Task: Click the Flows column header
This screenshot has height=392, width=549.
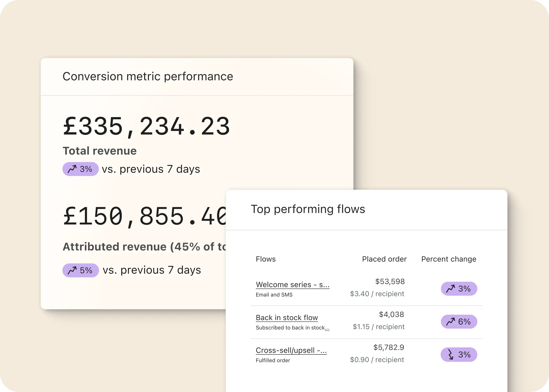Action: point(266,259)
